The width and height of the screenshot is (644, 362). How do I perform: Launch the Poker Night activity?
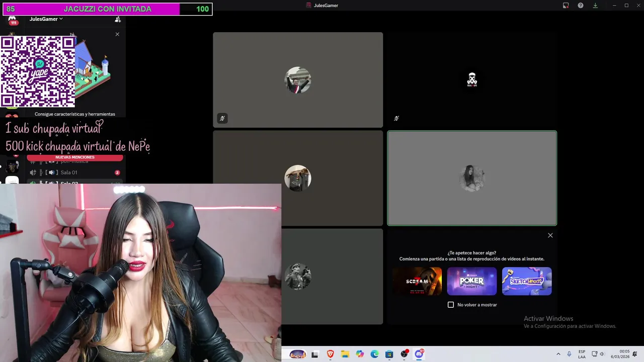click(x=472, y=281)
